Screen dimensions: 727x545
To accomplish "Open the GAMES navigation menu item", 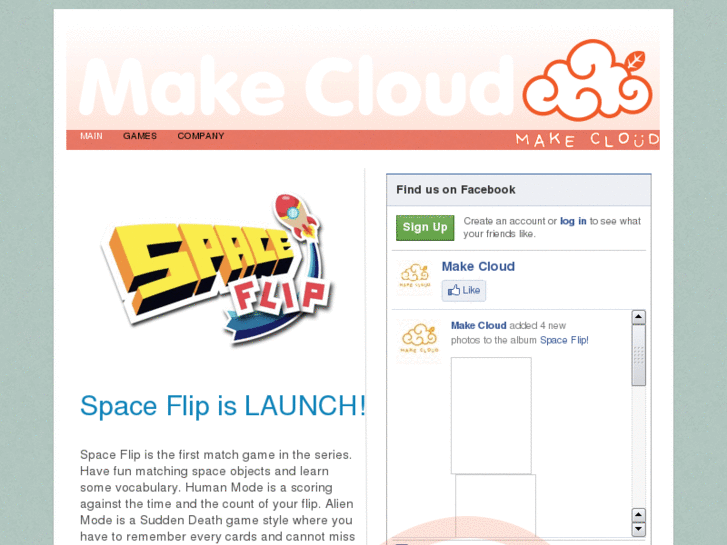I will coord(140,136).
